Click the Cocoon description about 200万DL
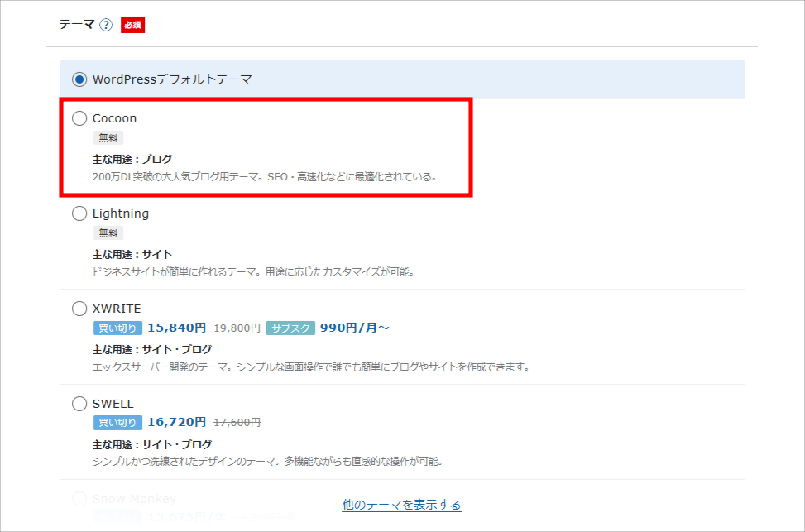Screen dimensions: 805x532 pyautogui.click(x=264, y=176)
